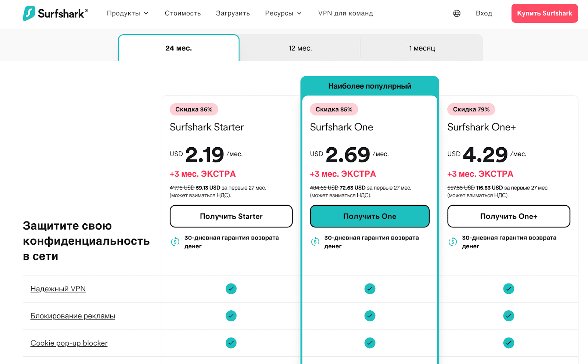
Task: Click the Купить Surfshark button
Action: [545, 13]
